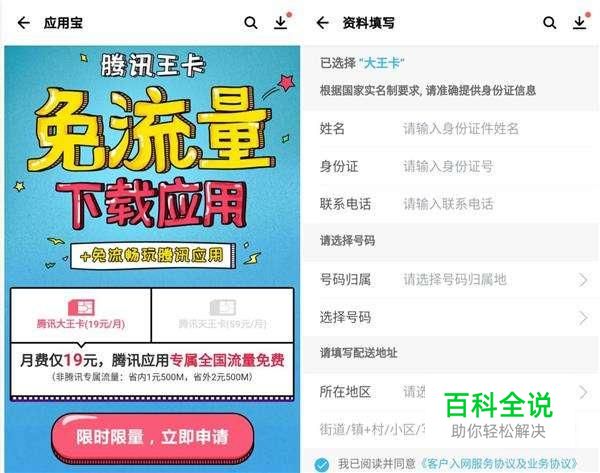Switch to 腾讯大王卡(19元/月) tab
The width and height of the screenshot is (600, 473).
coord(81,315)
